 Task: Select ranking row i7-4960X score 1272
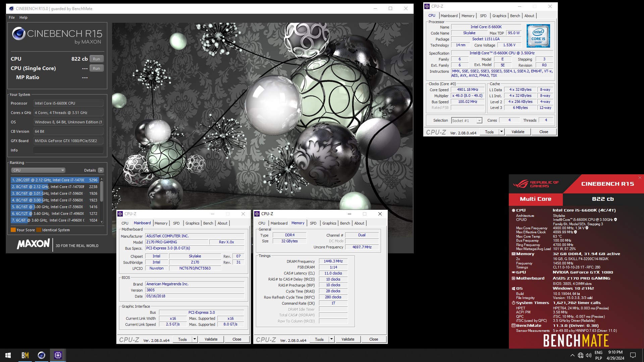55,214
